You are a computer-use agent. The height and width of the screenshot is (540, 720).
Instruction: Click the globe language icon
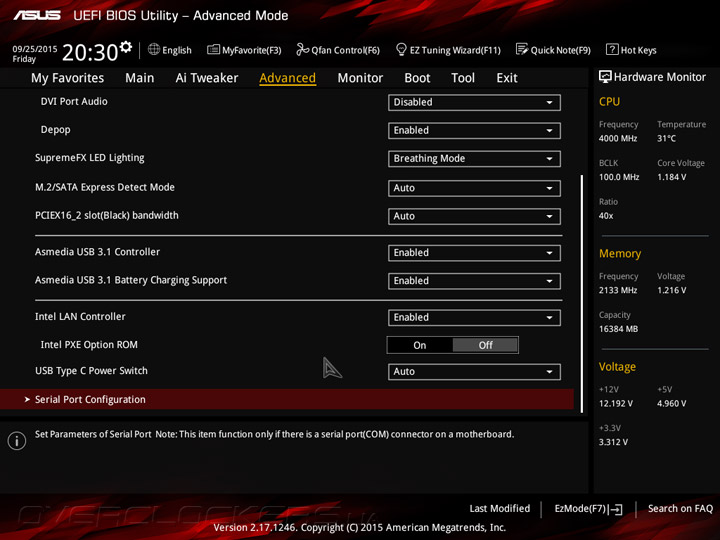[154, 49]
